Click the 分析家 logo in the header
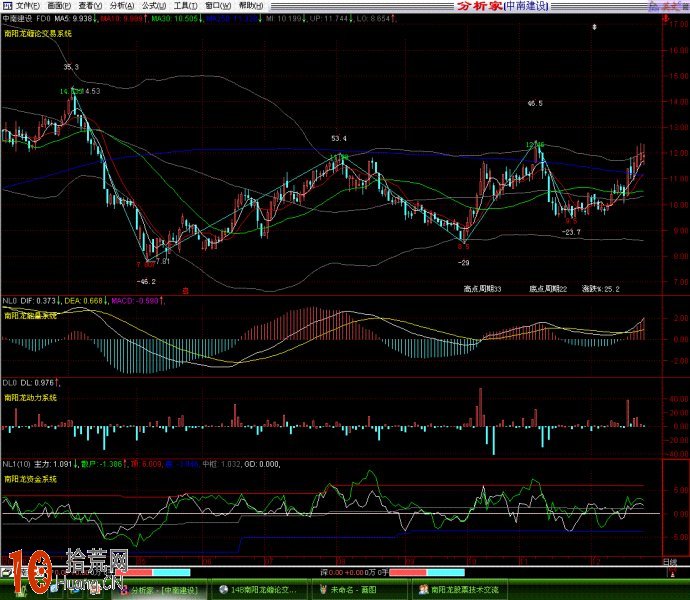The width and height of the screenshot is (690, 600). pos(478,6)
